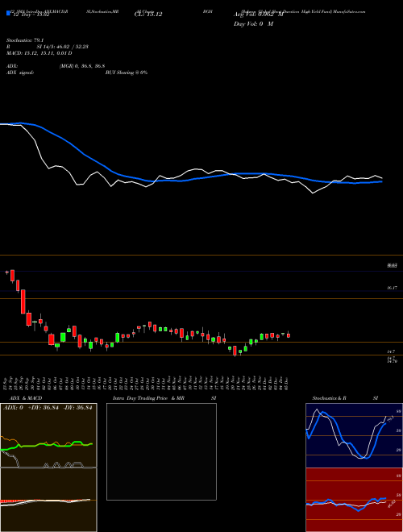
Task: Click the 'BUY Slowing @ 0%' signal text
Action: point(127,73)
